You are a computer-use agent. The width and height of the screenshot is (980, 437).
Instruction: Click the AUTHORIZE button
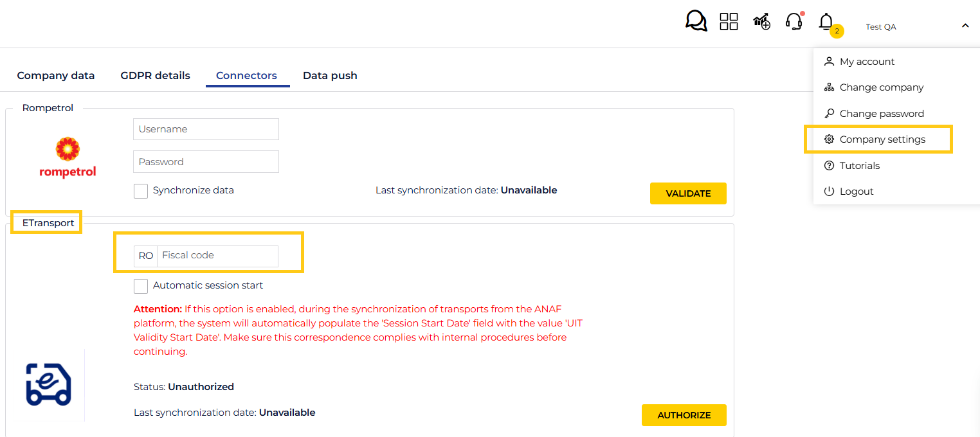684,415
